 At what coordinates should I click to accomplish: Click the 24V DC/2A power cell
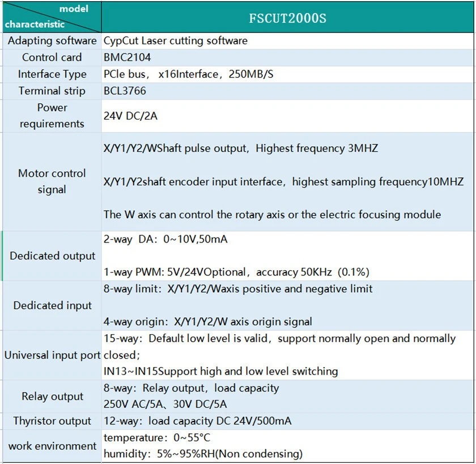pyautogui.click(x=287, y=116)
